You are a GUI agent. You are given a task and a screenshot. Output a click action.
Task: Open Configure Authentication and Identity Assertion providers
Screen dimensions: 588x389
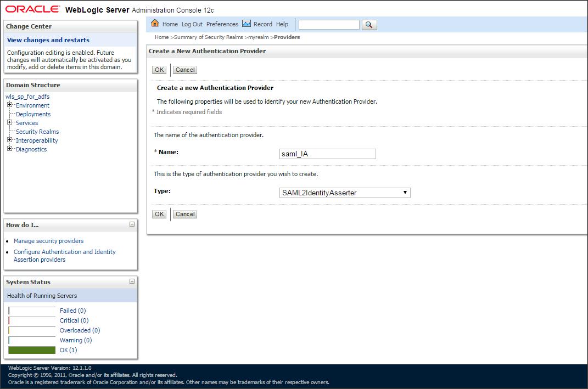coord(64,256)
